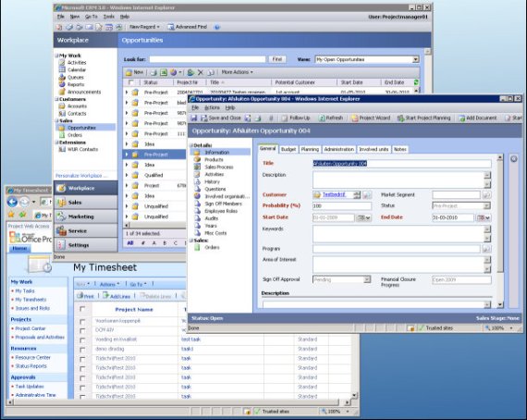
Task: Switch to the Administration tab
Action: click(x=338, y=149)
